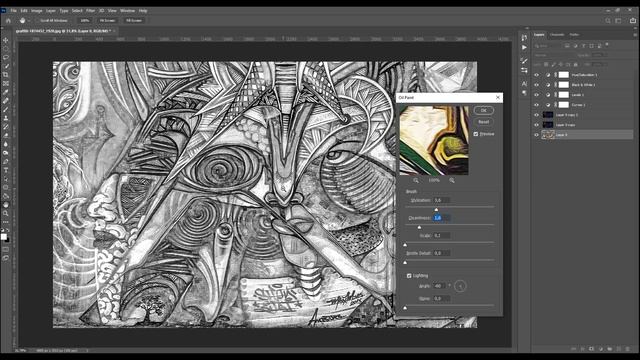Click the create new layer icon

618,349
